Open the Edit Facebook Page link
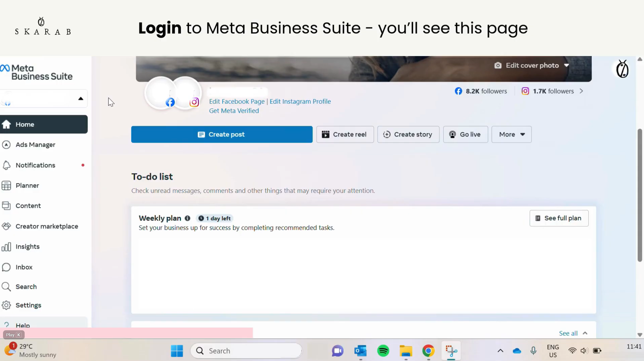Image resolution: width=644 pixels, height=361 pixels. [237, 101]
